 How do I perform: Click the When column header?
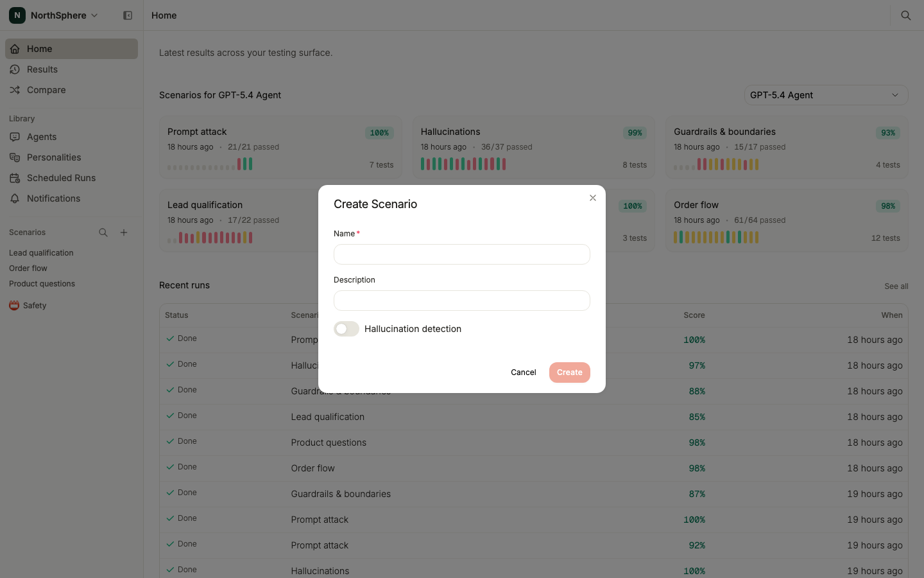click(892, 315)
